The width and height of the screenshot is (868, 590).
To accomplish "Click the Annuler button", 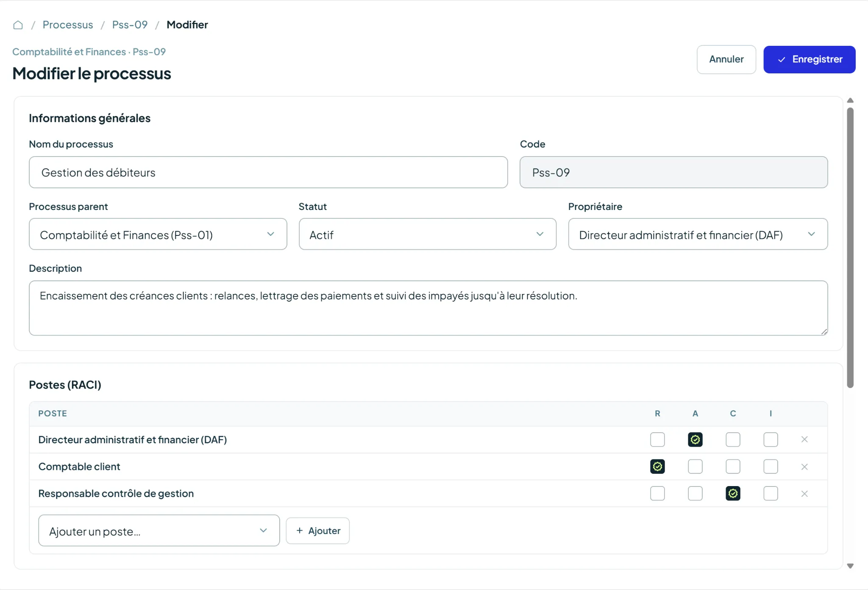I will click(x=726, y=59).
